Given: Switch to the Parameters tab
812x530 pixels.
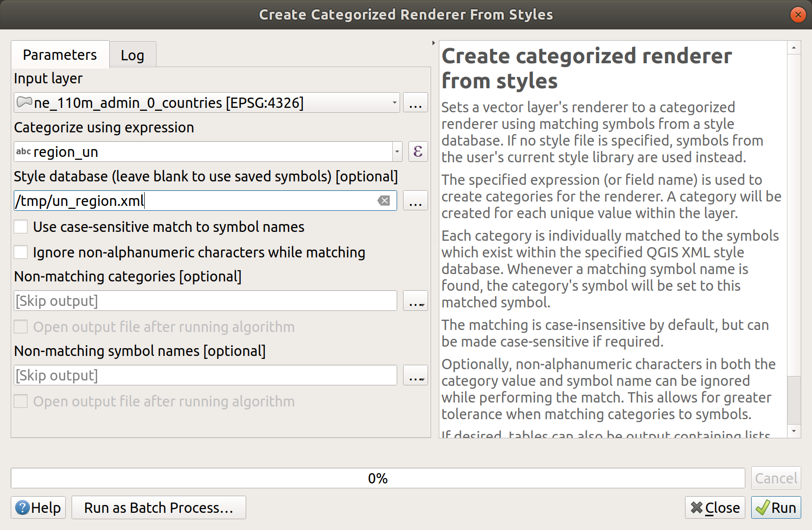Looking at the screenshot, I should coord(60,54).
